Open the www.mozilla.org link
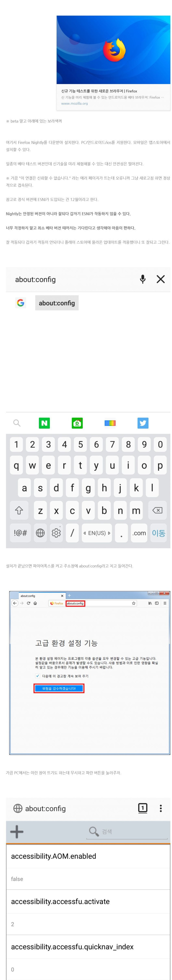The image size is (172, 980). pyautogui.click(x=74, y=103)
